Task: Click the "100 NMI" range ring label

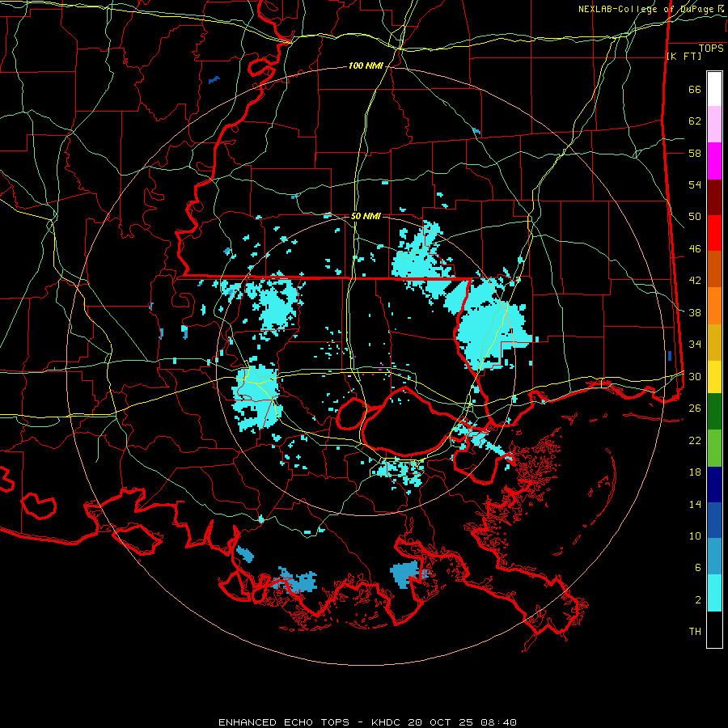Action: click(x=366, y=66)
